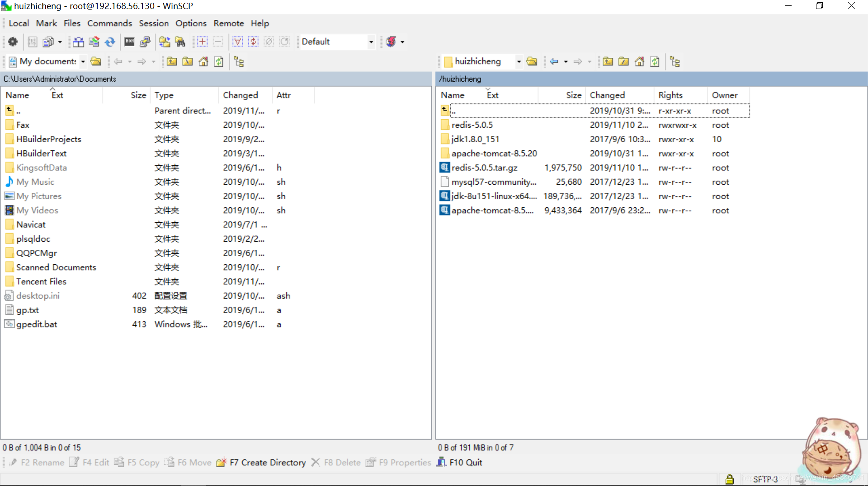Toggle local directory tree icon
868x486 pixels.
[239, 61]
